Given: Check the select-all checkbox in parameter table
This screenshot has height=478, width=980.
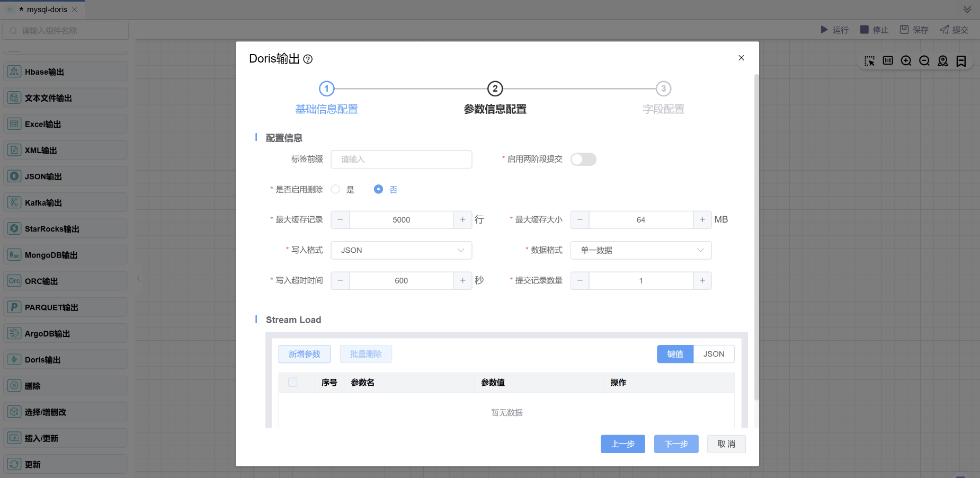Looking at the screenshot, I should click(293, 383).
